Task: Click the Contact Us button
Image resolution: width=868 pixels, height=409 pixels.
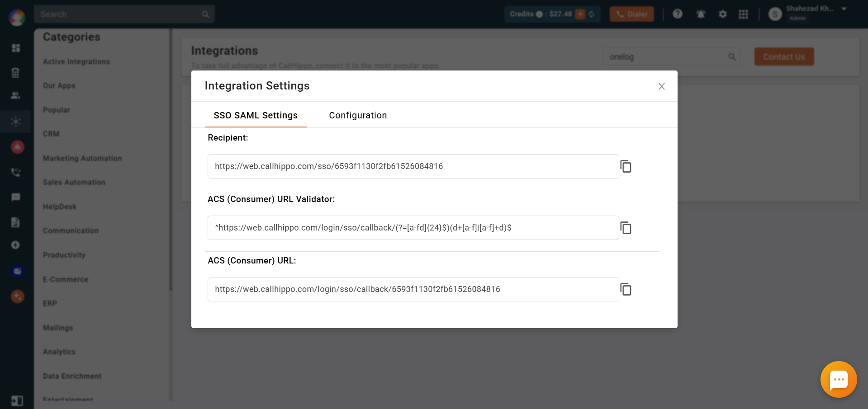Action: tap(784, 57)
